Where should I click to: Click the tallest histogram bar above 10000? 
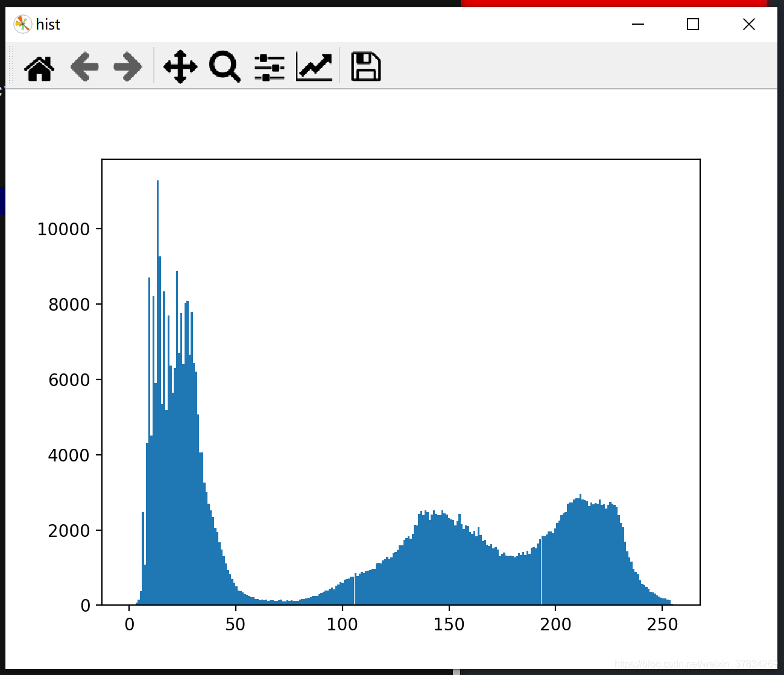[157, 392]
